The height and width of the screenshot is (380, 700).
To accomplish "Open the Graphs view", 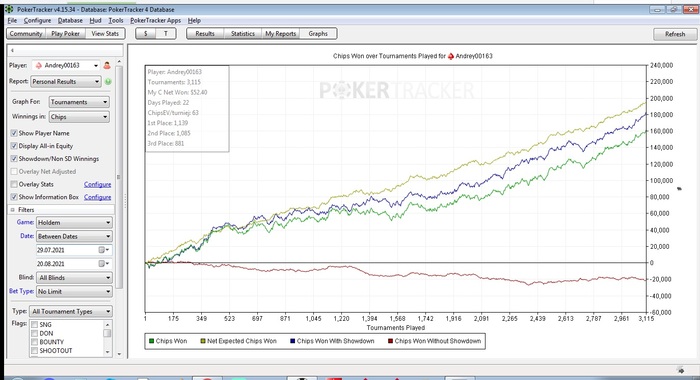I will [x=318, y=33].
